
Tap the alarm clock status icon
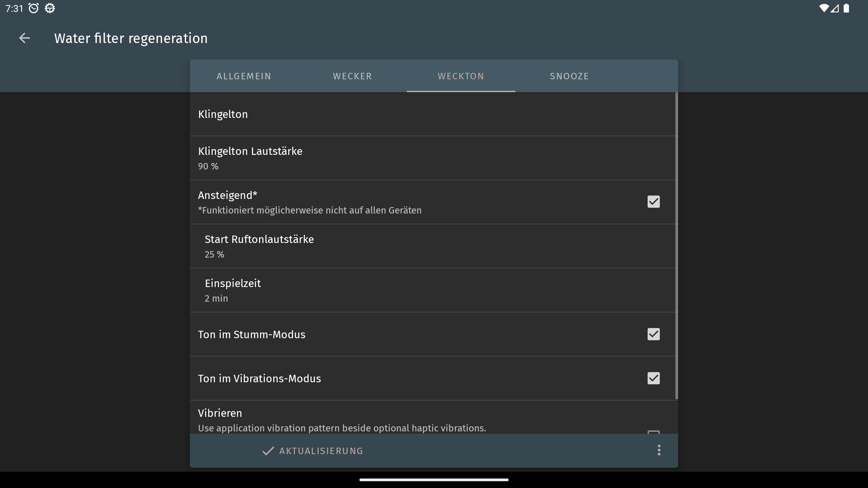click(34, 8)
